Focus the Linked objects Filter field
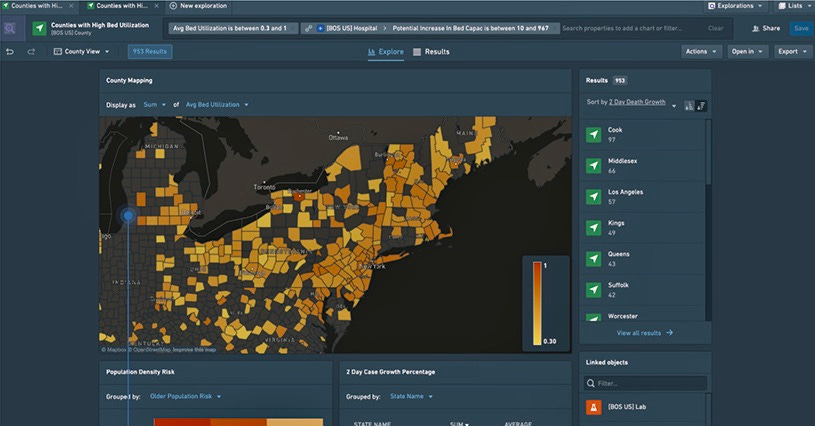815x426 pixels. [645, 383]
